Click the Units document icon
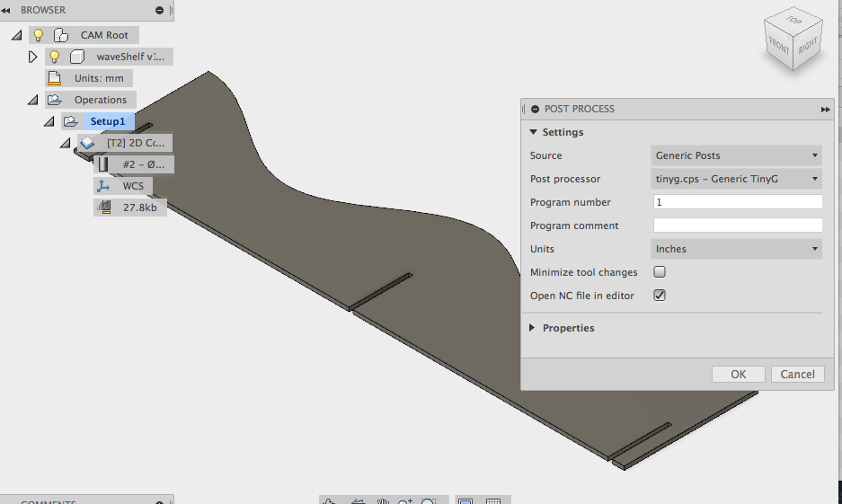The image size is (842, 504). pyautogui.click(x=54, y=78)
